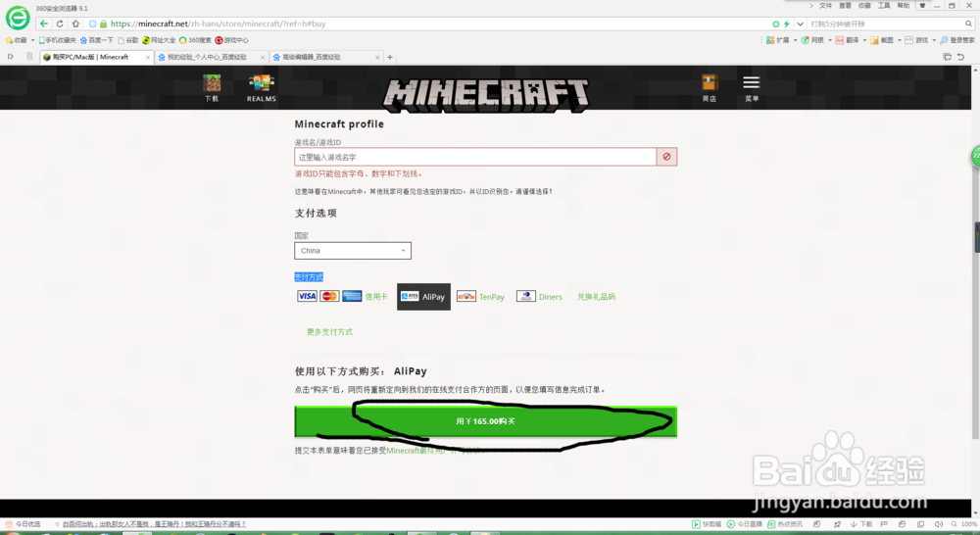The image size is (980, 535).
Task: Open 手机收藏夹 bookmark
Action: [57, 40]
